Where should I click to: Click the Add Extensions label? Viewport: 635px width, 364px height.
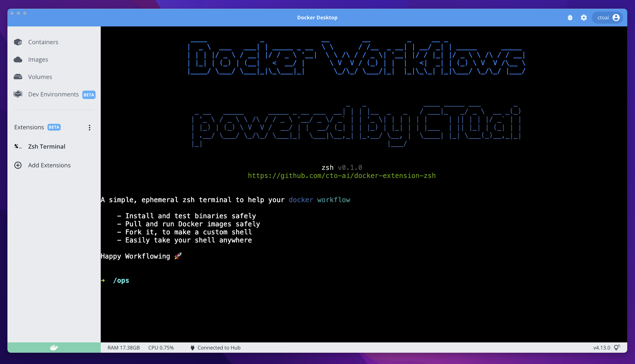[x=49, y=165]
